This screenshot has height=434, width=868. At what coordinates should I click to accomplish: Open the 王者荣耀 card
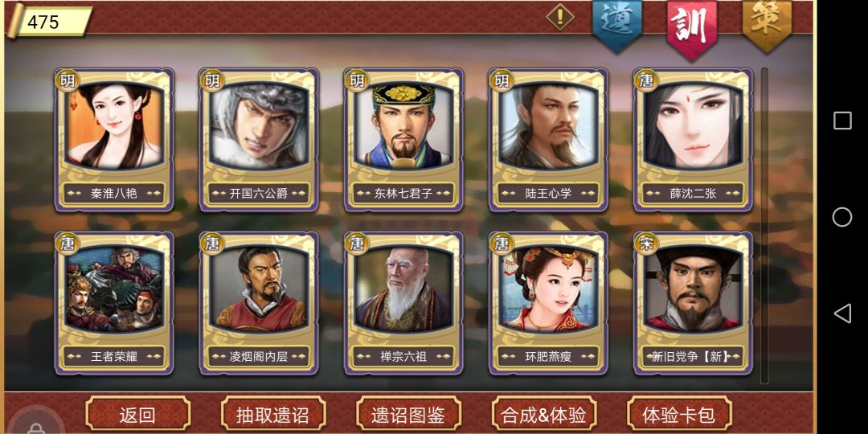coord(114,303)
